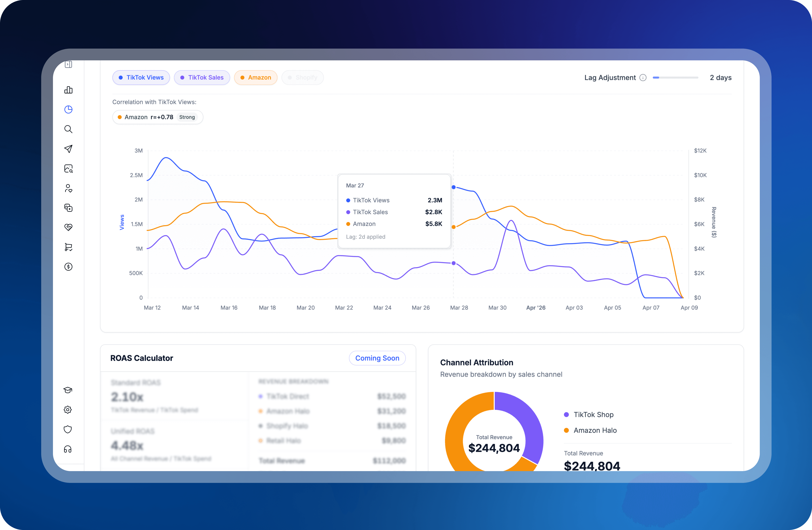Click the paper plane send icon
The height and width of the screenshot is (530, 812).
[68, 149]
